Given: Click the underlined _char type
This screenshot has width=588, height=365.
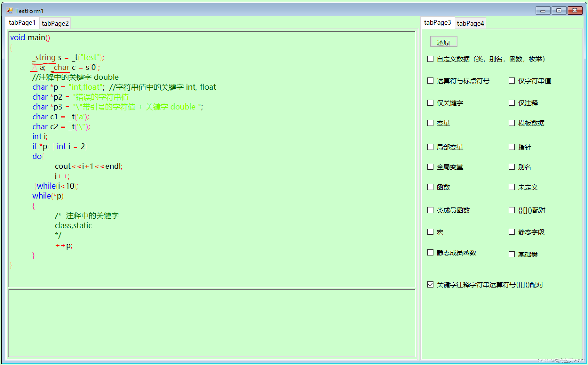Looking at the screenshot, I should [61, 67].
